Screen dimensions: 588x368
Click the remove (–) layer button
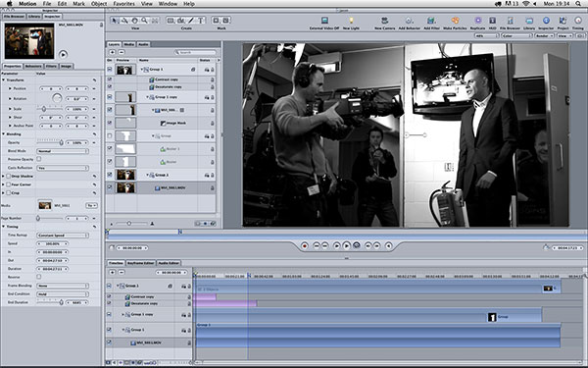tap(122, 52)
